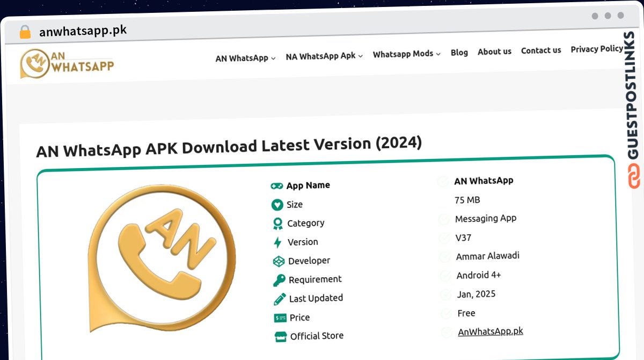Click the anwhatsapp.pk address bar
Screen dimensions: 644x360
83,31
